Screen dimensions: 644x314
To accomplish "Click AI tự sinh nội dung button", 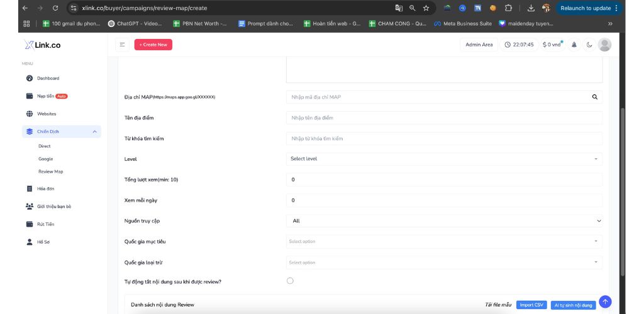I will pyautogui.click(x=574, y=305).
